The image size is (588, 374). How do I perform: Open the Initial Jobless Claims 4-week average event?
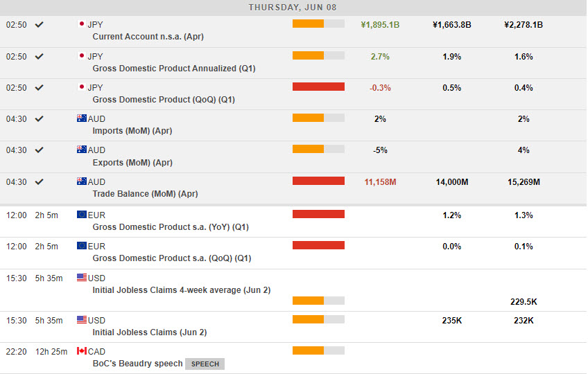pyautogui.click(x=181, y=290)
